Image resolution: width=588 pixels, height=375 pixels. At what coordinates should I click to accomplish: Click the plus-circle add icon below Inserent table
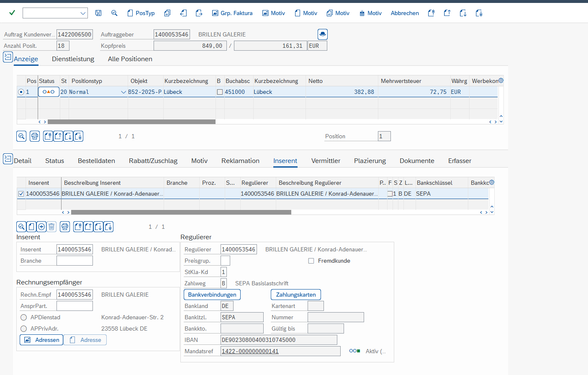tap(41, 227)
